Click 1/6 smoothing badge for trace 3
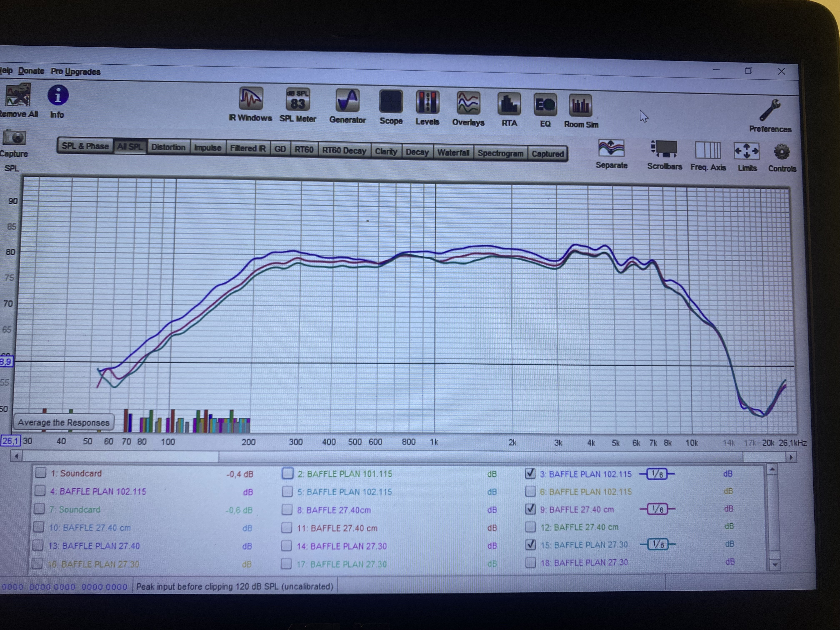The height and width of the screenshot is (630, 840). pyautogui.click(x=657, y=474)
